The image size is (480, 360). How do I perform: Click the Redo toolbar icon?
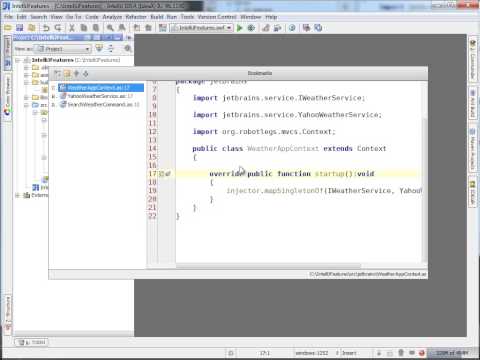(x=58, y=28)
